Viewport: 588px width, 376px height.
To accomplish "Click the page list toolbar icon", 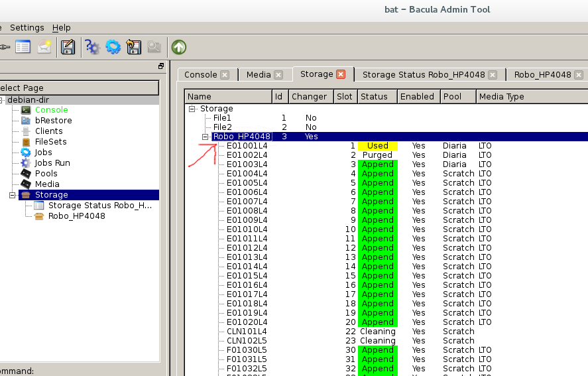I will [23, 47].
